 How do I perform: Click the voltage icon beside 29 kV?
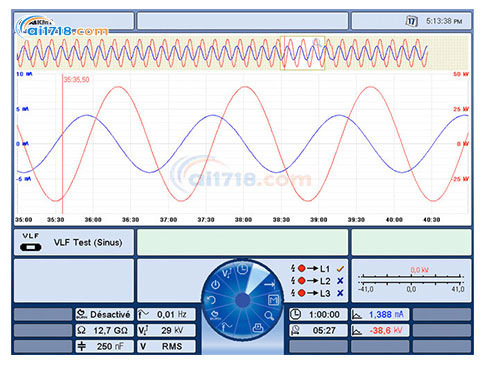(143, 330)
